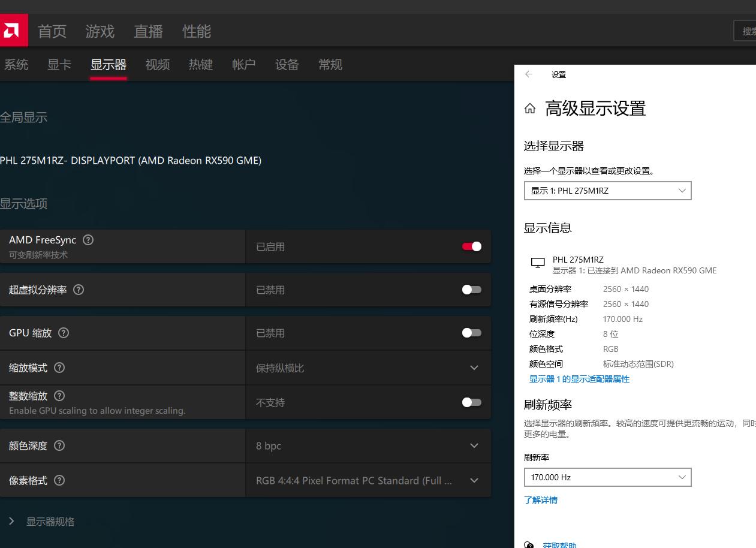This screenshot has height=548, width=756.
Task: Open the 缩放模式 dropdown
Action: [x=474, y=368]
